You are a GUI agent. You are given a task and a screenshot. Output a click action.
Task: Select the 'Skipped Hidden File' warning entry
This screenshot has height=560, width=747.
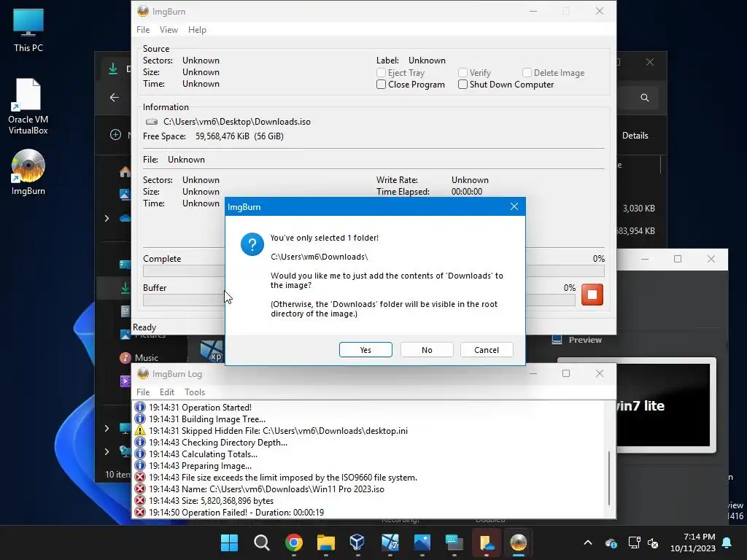(271, 430)
